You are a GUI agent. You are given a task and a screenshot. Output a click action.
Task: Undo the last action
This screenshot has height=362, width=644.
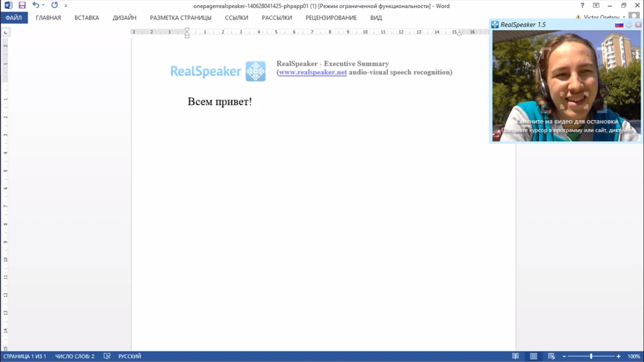36,5
